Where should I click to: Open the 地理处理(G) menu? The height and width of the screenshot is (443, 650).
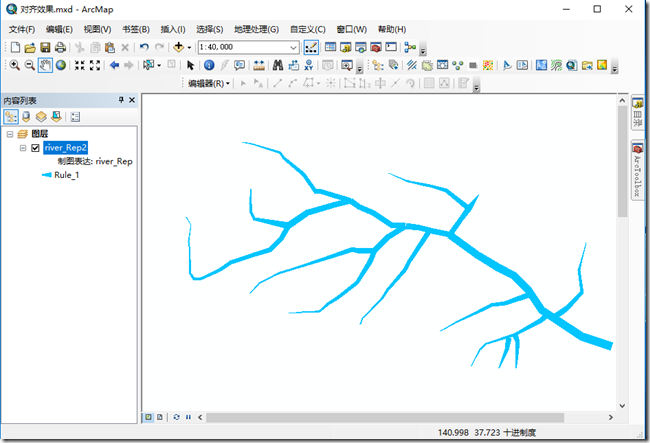coord(256,29)
